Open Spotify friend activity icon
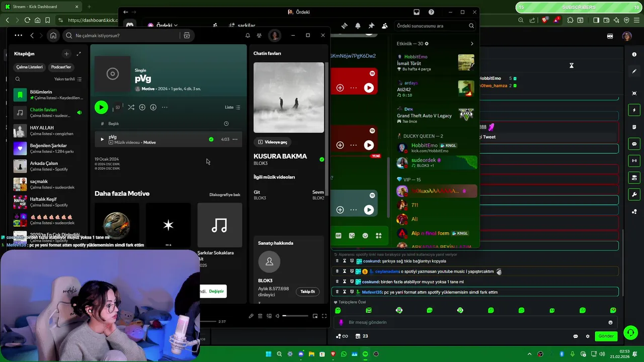The image size is (644, 362). [x=259, y=36]
